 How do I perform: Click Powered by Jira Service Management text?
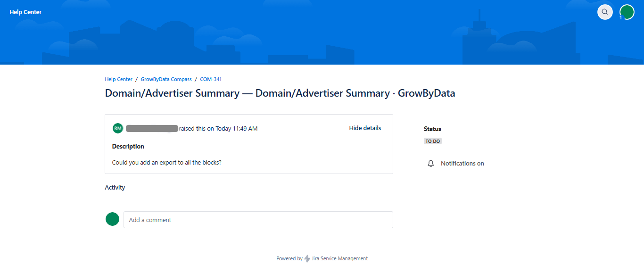322,258
